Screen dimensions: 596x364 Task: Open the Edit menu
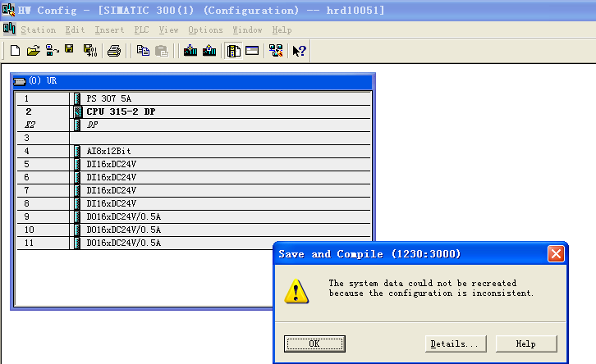[x=75, y=30]
